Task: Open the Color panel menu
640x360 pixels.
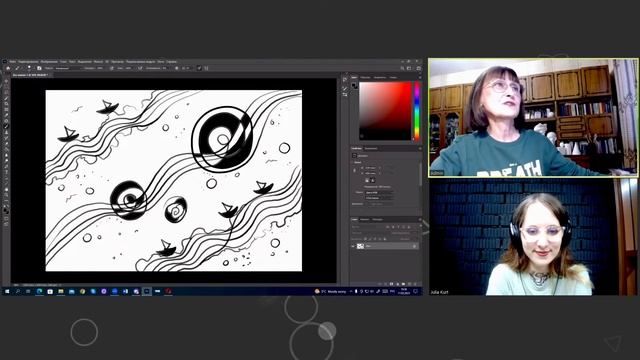Action: (420, 77)
